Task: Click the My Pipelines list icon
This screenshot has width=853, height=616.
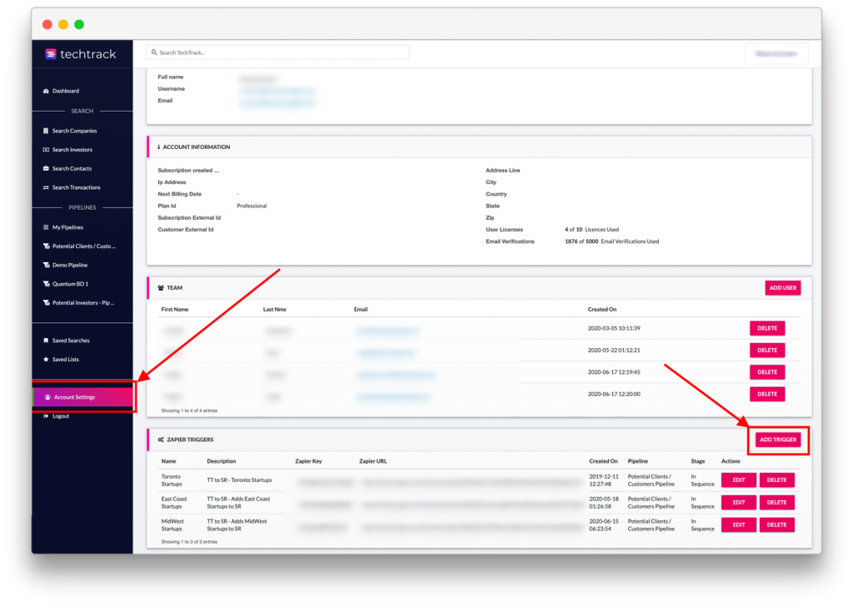Action: (46, 227)
